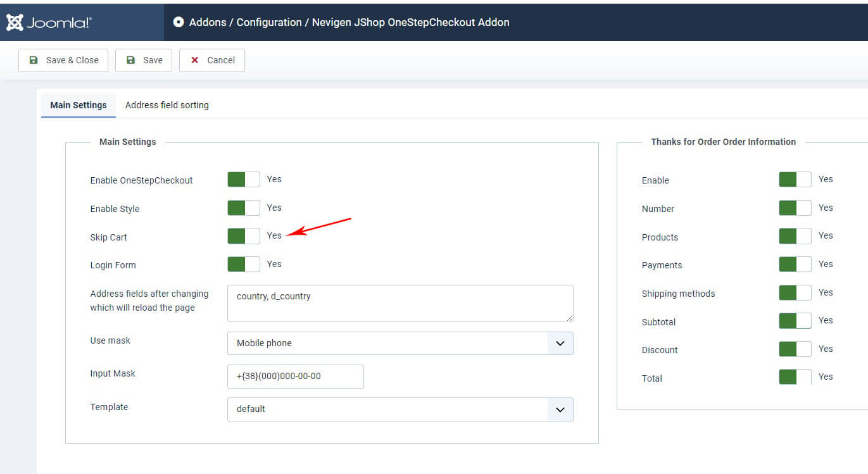Toggle the Login Form switch
This screenshot has height=474, width=868.
click(244, 265)
